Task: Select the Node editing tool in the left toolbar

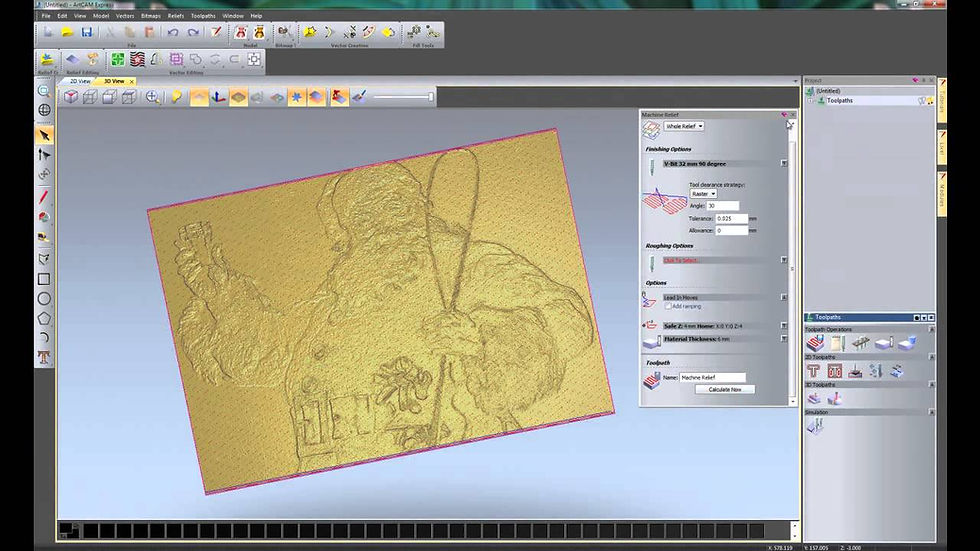Action: 44,154
